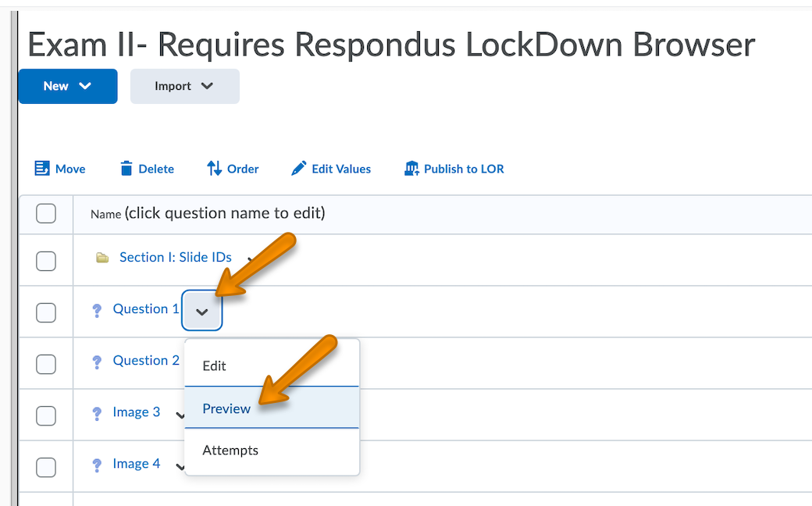Open the Section I: Slide IDs link
Screen dimensions: 812x506
pos(176,257)
